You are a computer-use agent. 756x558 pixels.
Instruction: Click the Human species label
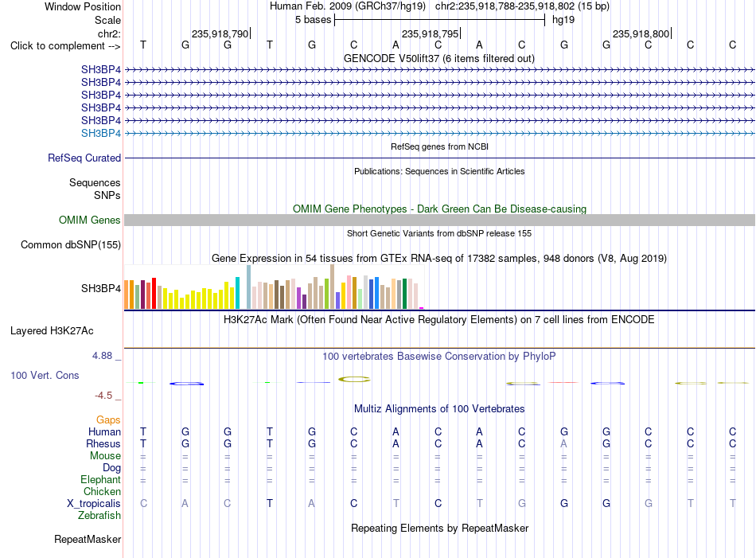pos(104,431)
